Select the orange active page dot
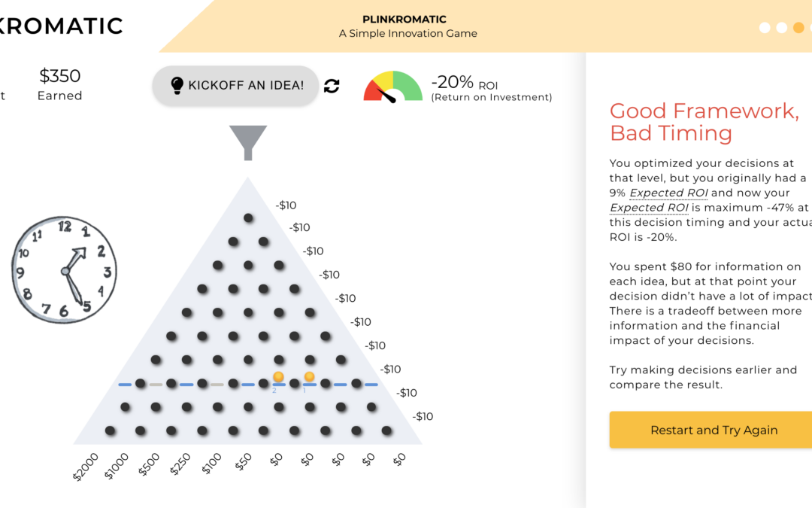812x508 pixels. (798, 28)
